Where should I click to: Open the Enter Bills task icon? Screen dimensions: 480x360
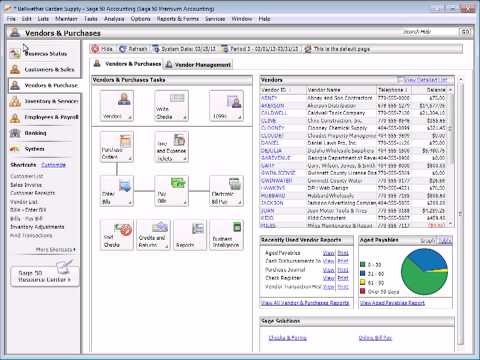point(117,191)
